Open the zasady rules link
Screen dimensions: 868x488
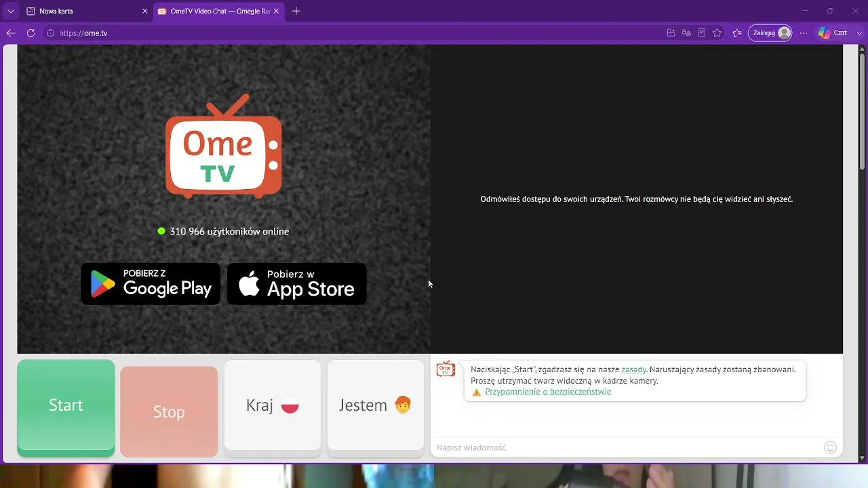[633, 369]
